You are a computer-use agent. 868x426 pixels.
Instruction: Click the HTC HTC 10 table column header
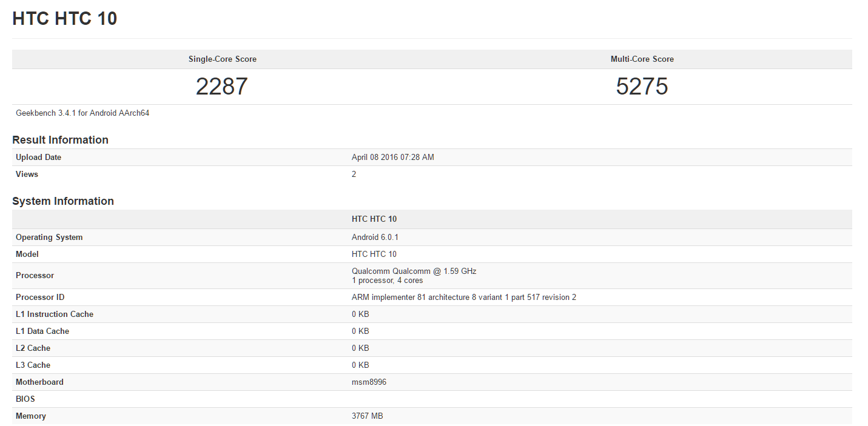pyautogui.click(x=374, y=219)
